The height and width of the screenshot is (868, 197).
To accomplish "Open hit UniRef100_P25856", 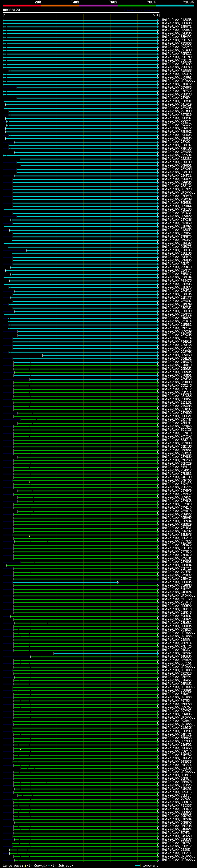I will pos(177,43).
